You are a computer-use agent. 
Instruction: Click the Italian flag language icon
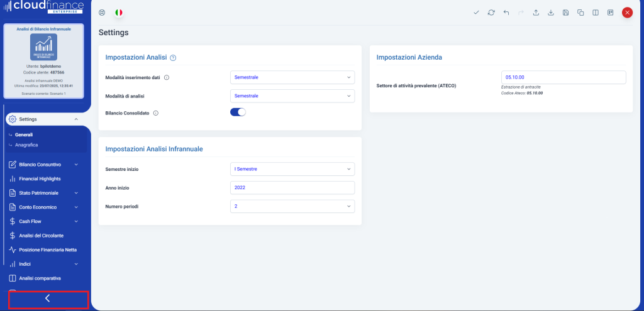pyautogui.click(x=119, y=13)
